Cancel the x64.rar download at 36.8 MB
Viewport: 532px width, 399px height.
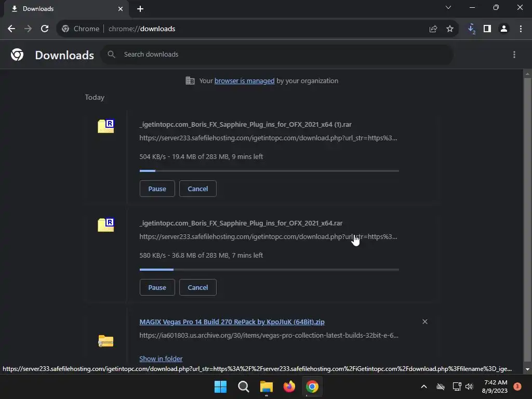pos(198,287)
